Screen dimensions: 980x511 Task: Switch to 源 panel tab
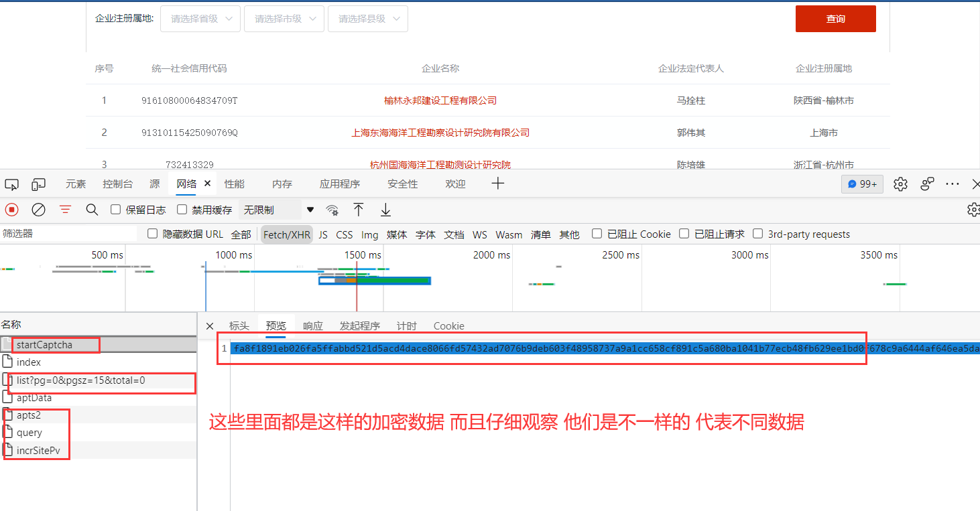[x=155, y=184]
